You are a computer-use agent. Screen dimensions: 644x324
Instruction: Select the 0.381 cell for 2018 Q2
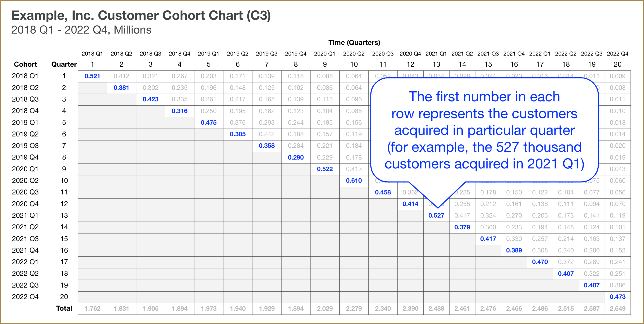click(121, 88)
